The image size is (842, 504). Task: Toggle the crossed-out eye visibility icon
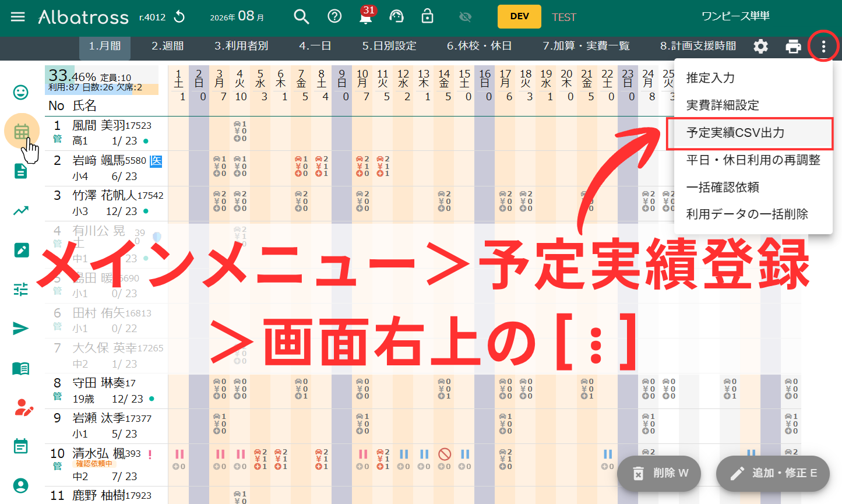(x=465, y=17)
